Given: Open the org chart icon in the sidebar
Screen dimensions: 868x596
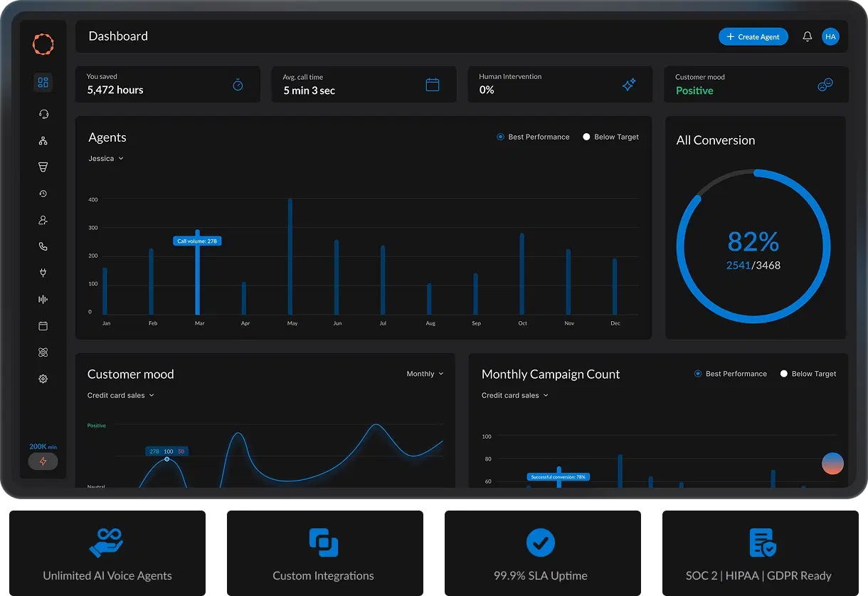Looking at the screenshot, I should pyautogui.click(x=43, y=140).
